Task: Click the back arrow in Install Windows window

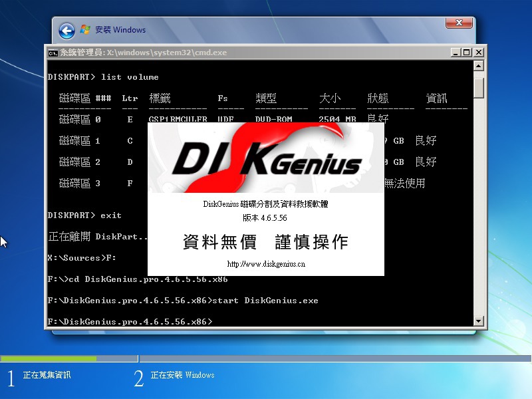Action: pyautogui.click(x=66, y=31)
